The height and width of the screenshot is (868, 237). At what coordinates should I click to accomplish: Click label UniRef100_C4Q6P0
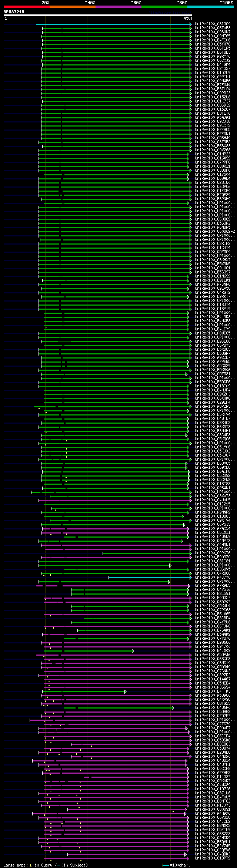[213, 708]
